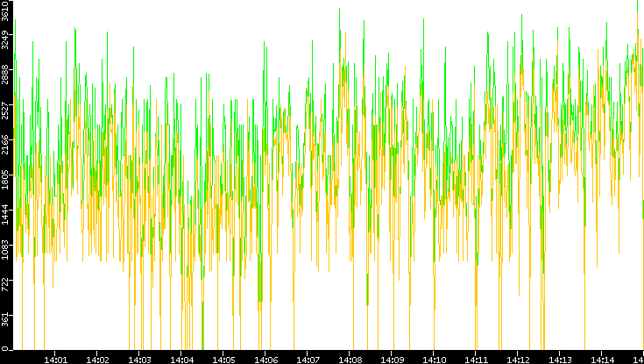This screenshot has width=644, height=364.
Task: Click the 14:09 time axis label
Action: [392, 360]
